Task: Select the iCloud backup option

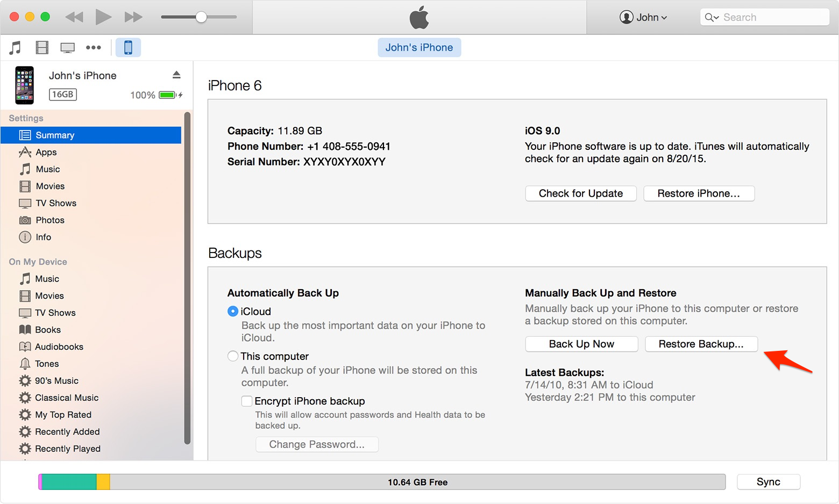Action: click(233, 311)
